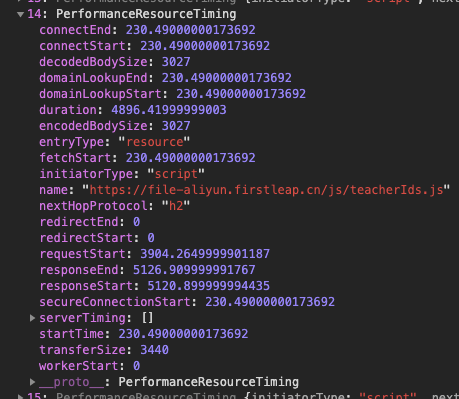Expand the serverTiming array
Image resolution: width=459 pixels, height=399 pixels.
point(32,318)
